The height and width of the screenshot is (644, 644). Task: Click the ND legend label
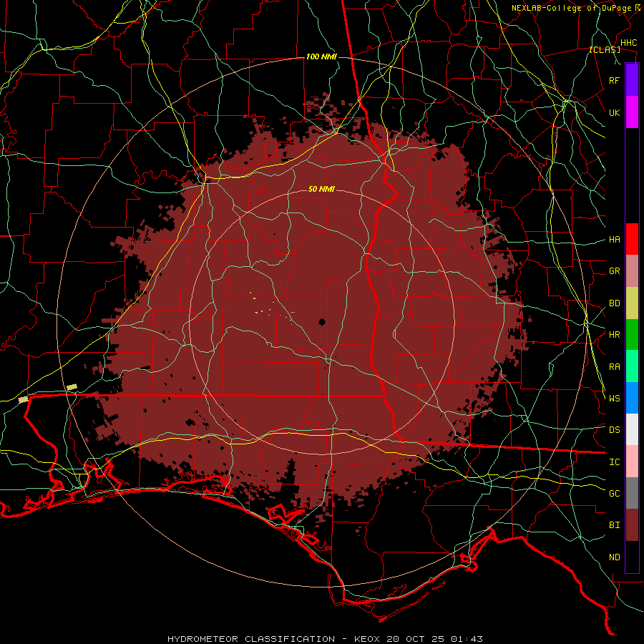click(614, 557)
